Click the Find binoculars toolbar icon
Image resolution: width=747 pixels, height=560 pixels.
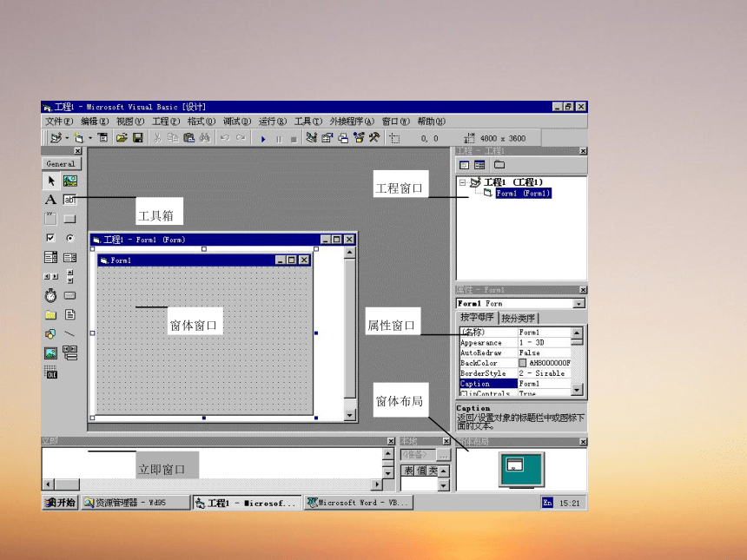[x=205, y=138]
